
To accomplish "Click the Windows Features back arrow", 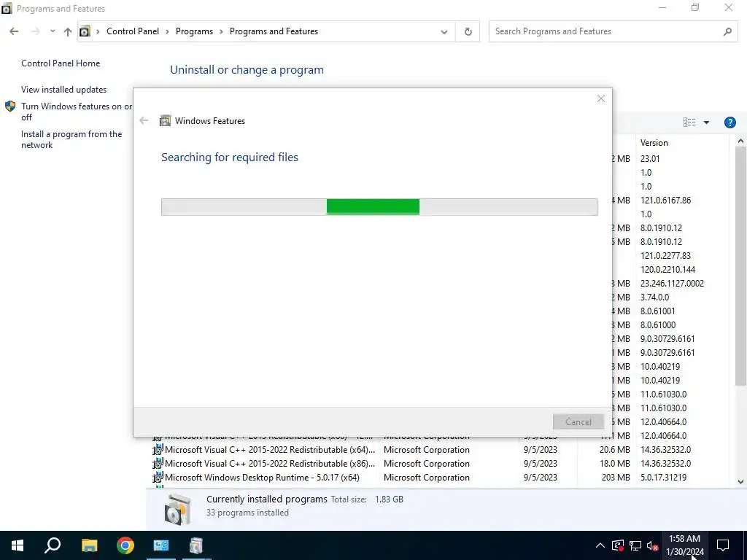I will 144,120.
